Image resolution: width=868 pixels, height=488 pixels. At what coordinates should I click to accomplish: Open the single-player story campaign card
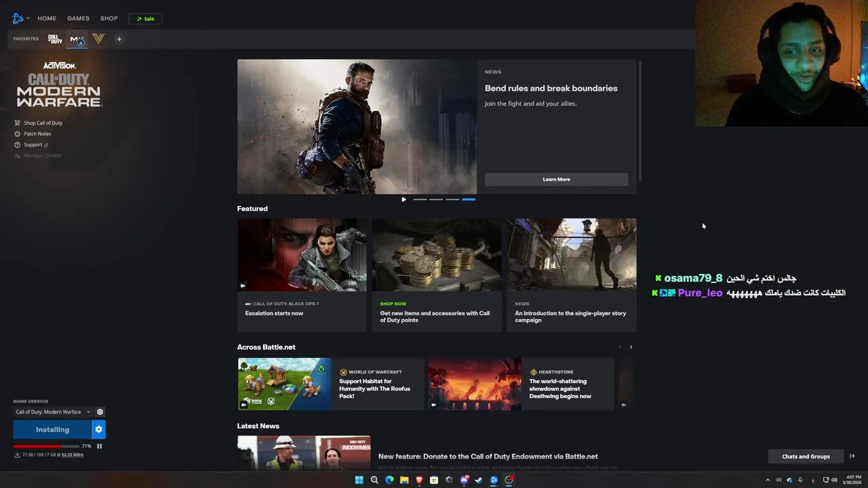click(571, 274)
